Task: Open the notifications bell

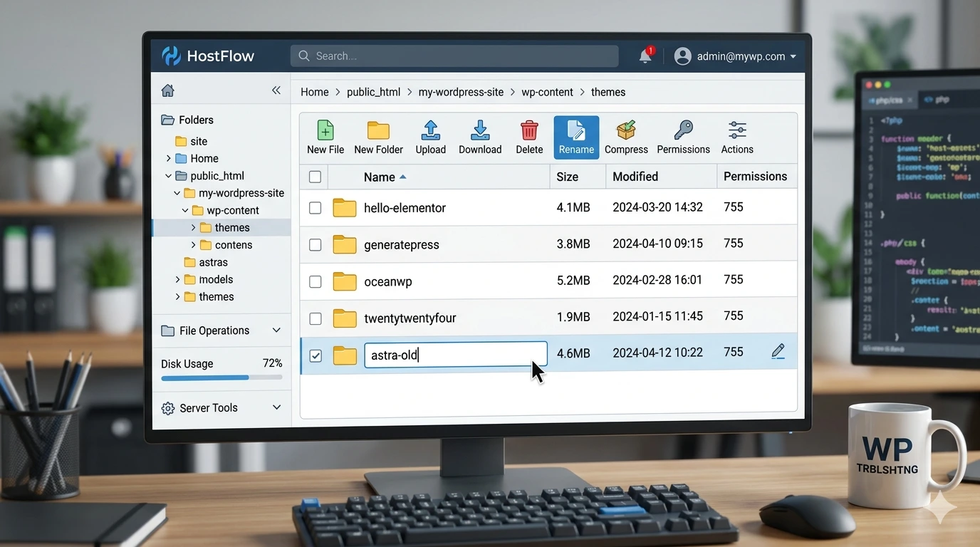Action: point(645,56)
